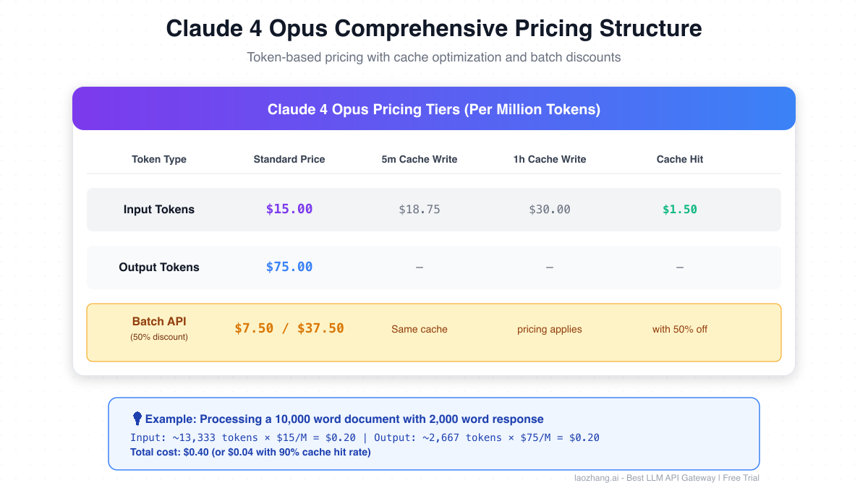Screen dimensions: 868x488
Task: Select the $18.75 cache write price
Action: pyautogui.click(x=420, y=210)
